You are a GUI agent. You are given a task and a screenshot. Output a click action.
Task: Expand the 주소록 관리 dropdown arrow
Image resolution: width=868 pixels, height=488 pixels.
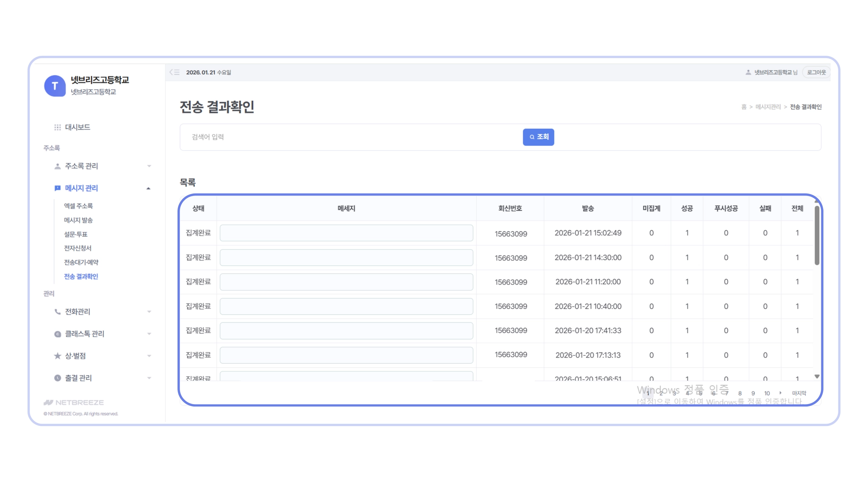149,166
